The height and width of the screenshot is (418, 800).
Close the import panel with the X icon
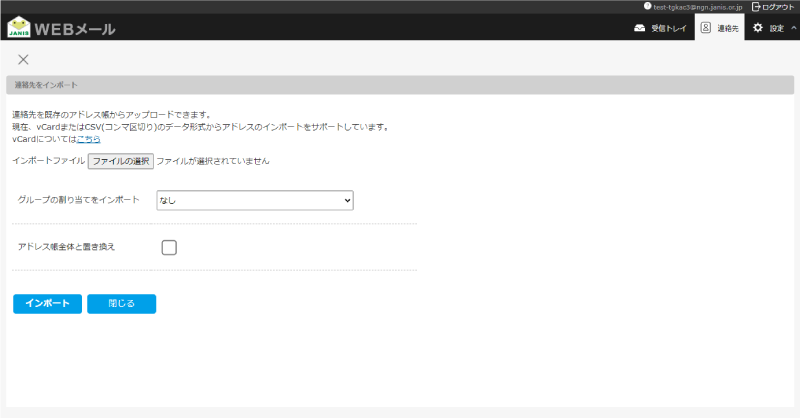23,60
